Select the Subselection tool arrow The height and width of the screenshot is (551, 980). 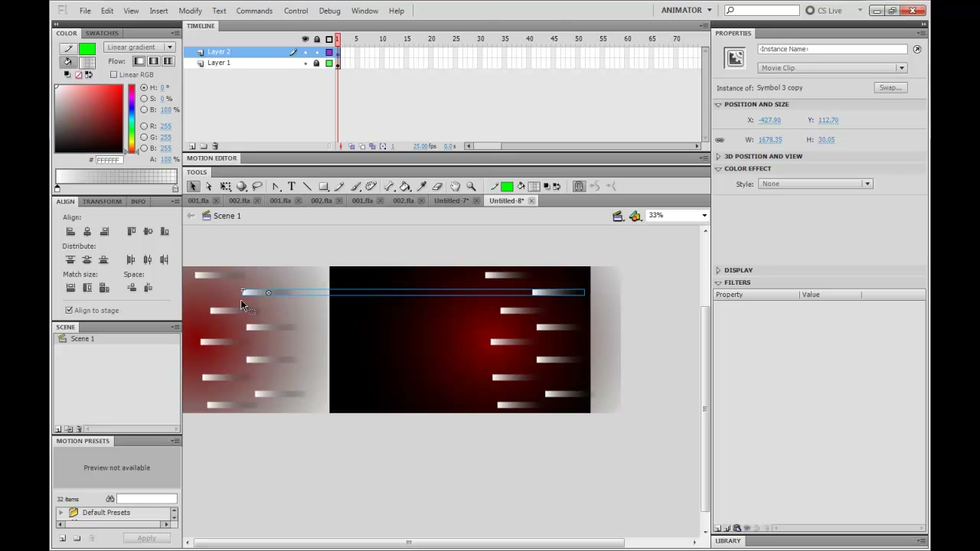[208, 186]
